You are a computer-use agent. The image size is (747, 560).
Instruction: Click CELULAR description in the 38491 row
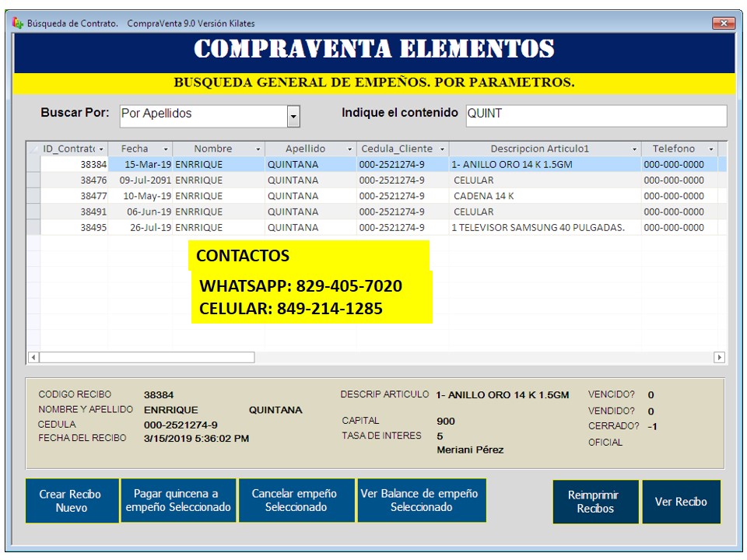click(x=545, y=212)
